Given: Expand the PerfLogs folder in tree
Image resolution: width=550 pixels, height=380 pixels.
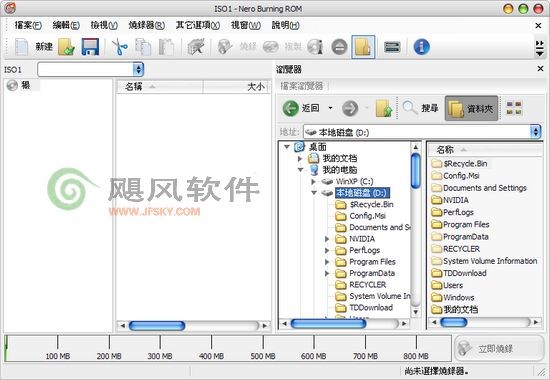Looking at the screenshot, I should (x=327, y=251).
